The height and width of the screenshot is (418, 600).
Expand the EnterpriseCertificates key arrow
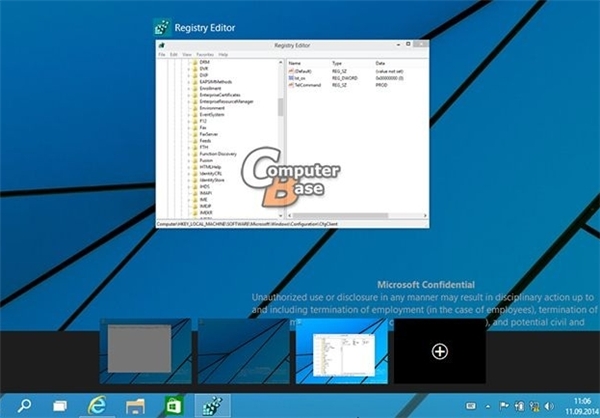(189, 95)
